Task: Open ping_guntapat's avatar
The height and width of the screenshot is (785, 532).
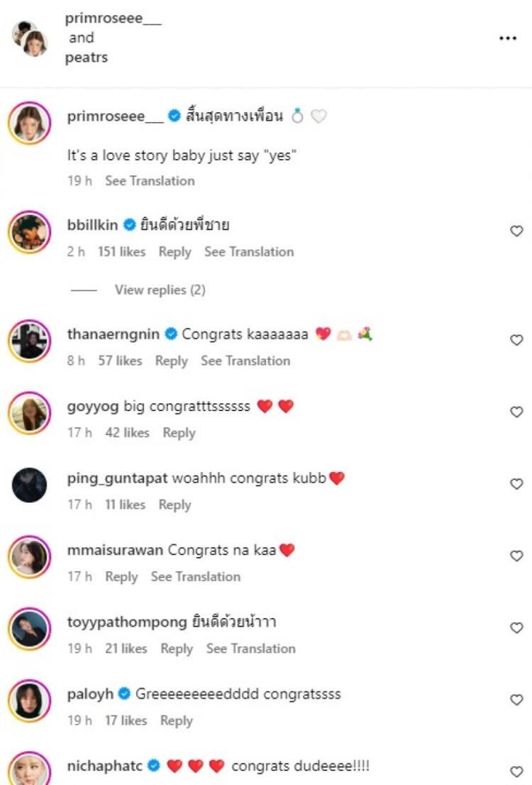Action: tap(30, 485)
